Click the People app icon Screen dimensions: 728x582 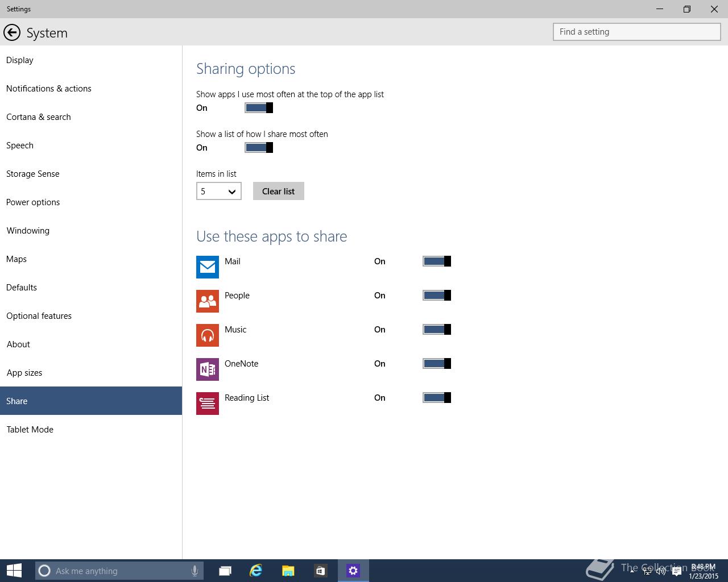208,301
